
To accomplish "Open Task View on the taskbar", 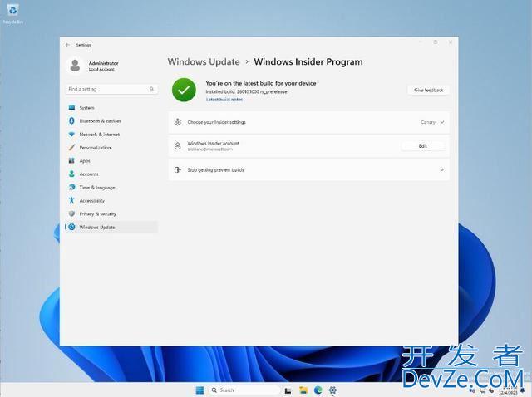I will tap(288, 390).
